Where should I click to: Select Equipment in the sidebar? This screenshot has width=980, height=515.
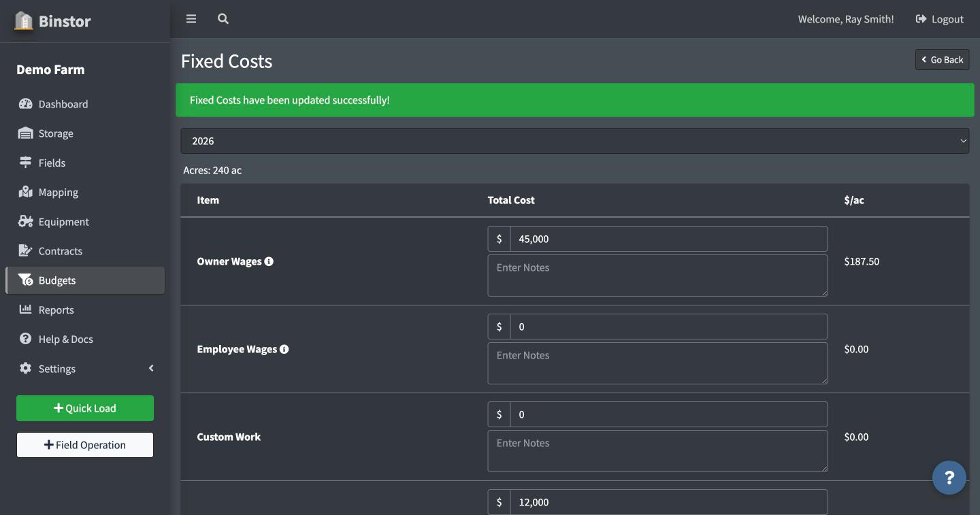coord(85,221)
